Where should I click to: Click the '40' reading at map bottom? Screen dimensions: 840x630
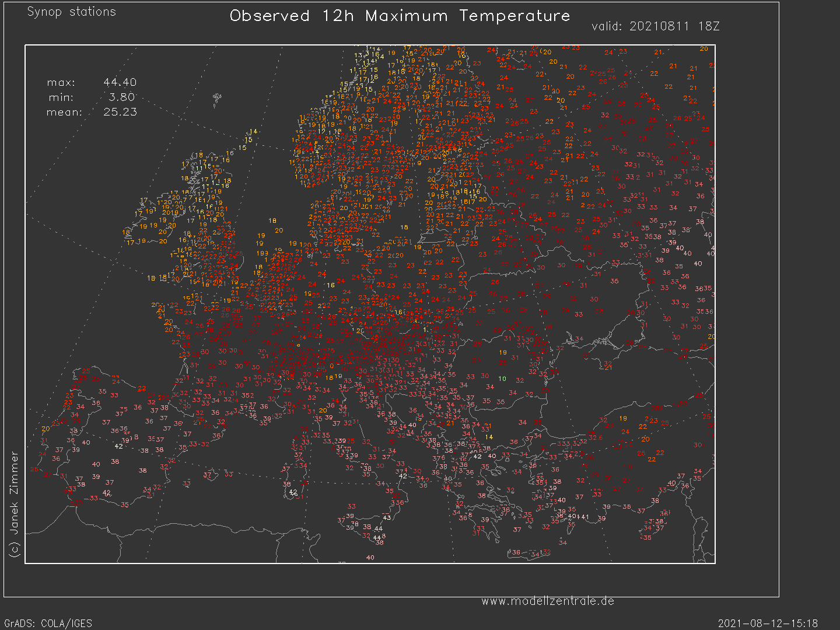(x=370, y=558)
